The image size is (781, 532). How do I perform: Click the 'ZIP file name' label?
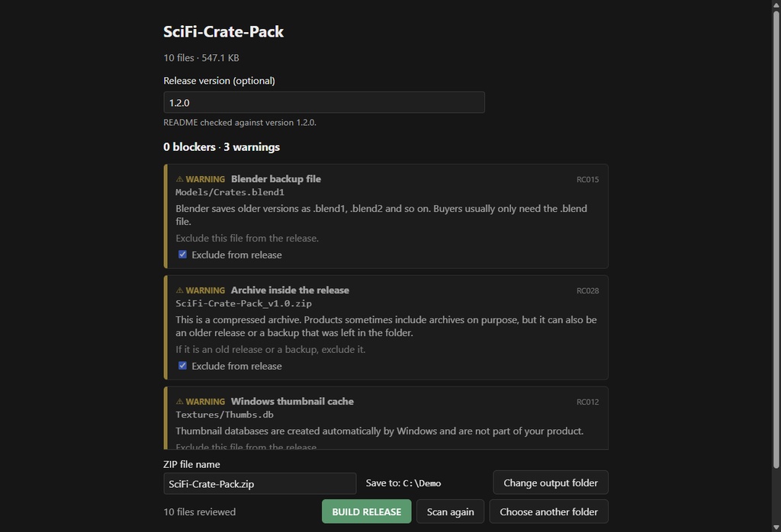pos(191,464)
